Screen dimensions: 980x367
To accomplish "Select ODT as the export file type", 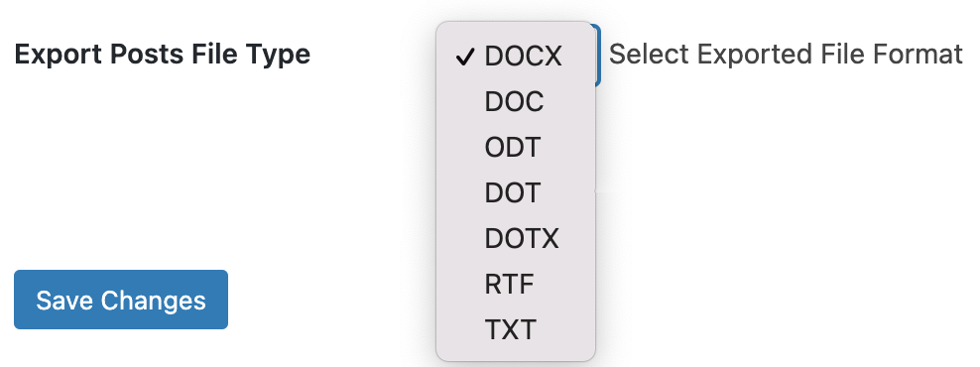I will tap(516, 148).
